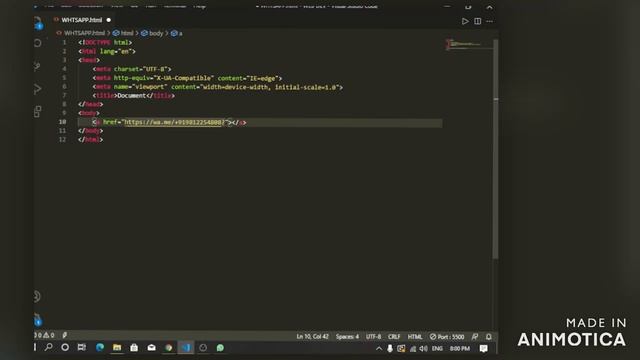Click the DOCTYPE html line of code

105,42
